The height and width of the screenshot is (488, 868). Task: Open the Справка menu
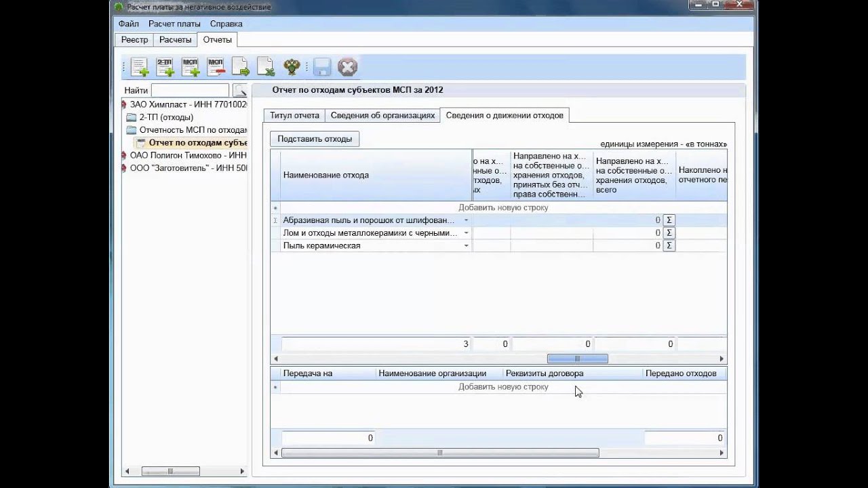click(x=226, y=24)
